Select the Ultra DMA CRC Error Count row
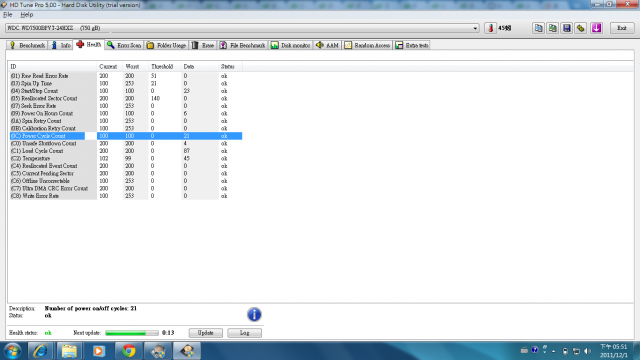The image size is (640, 360). coord(126,189)
